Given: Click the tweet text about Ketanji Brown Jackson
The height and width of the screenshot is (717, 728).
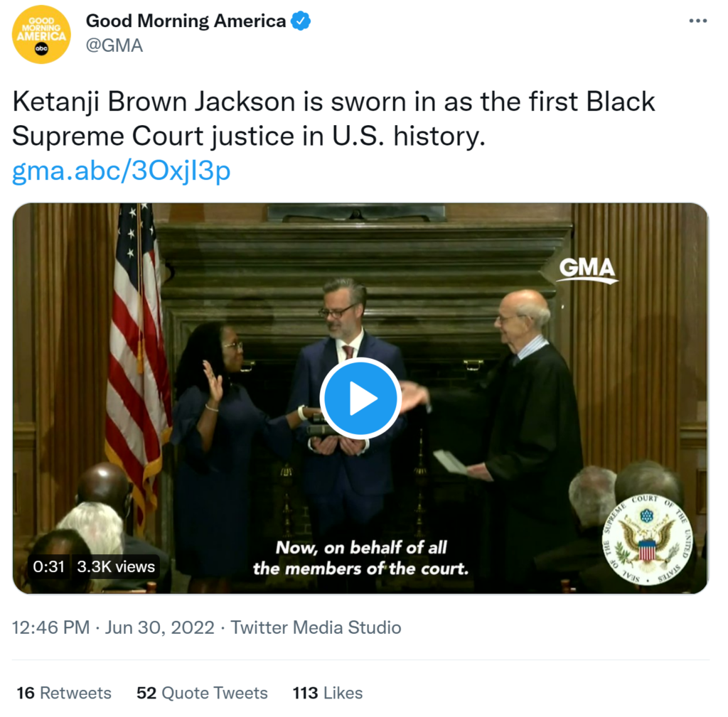Looking at the screenshot, I should click(333, 118).
